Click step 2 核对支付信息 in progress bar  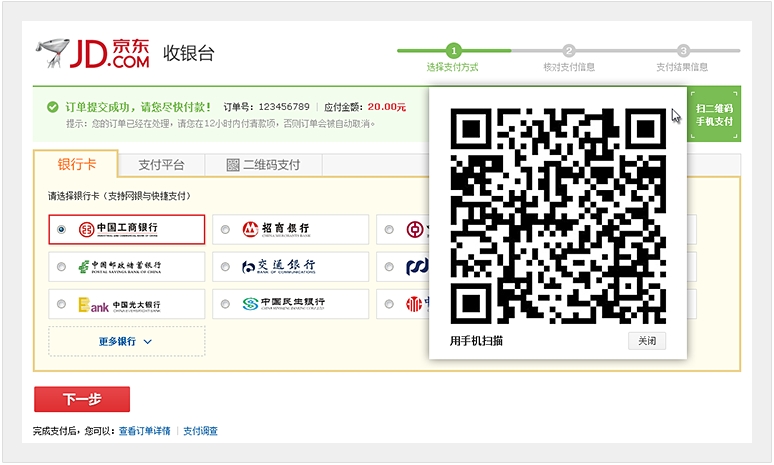click(569, 58)
